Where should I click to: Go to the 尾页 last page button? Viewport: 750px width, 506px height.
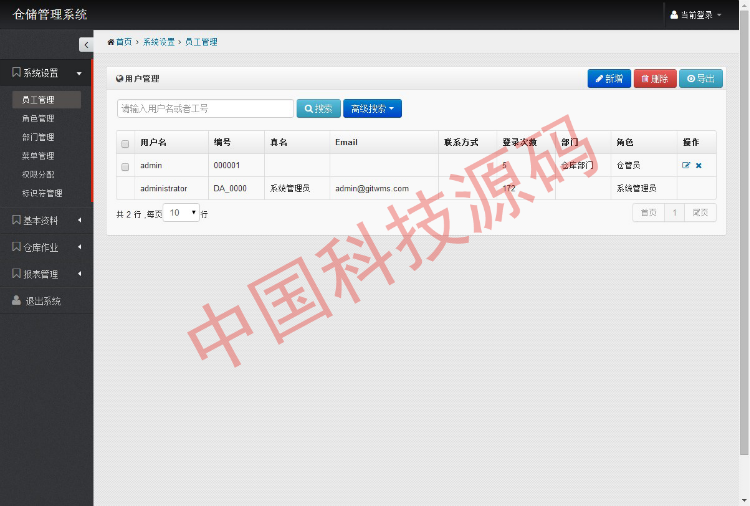[701, 212]
